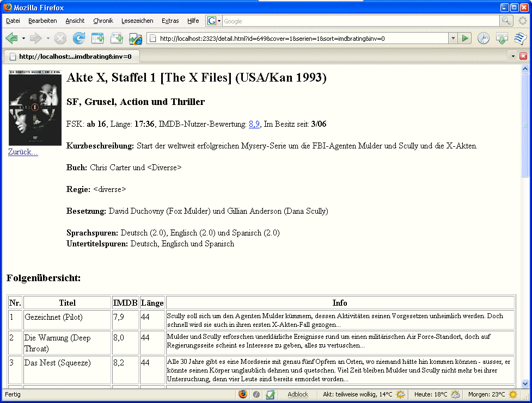Click episode title Gezeichnet (Pilot)
The image size is (532, 403).
point(53,317)
